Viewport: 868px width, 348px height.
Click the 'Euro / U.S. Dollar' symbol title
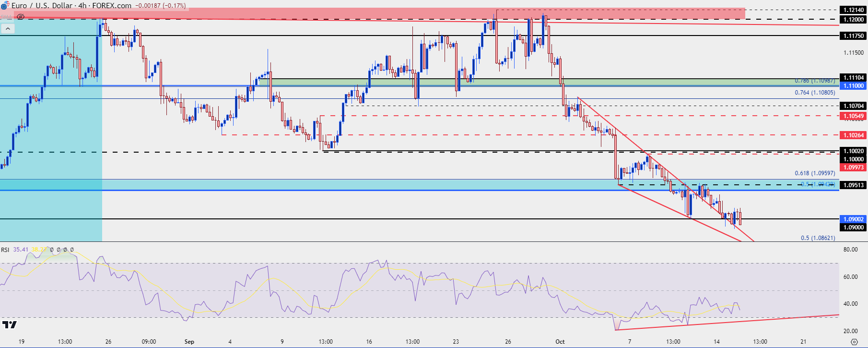(42, 6)
